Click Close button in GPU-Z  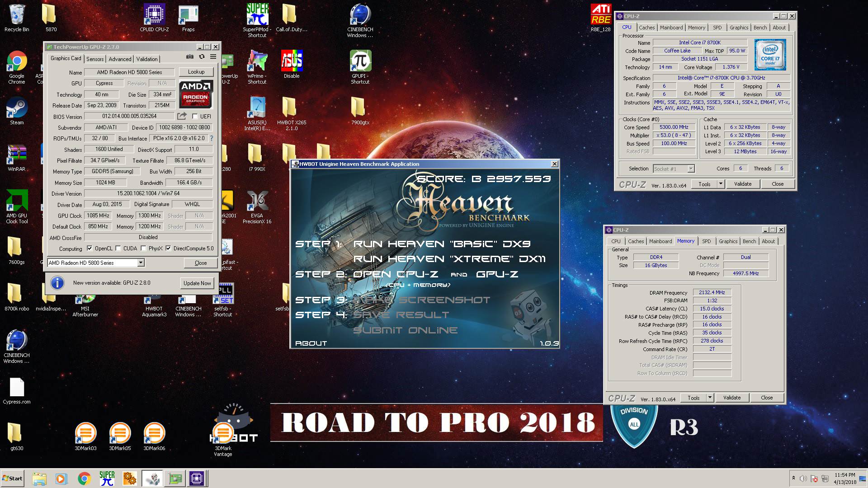tap(201, 263)
